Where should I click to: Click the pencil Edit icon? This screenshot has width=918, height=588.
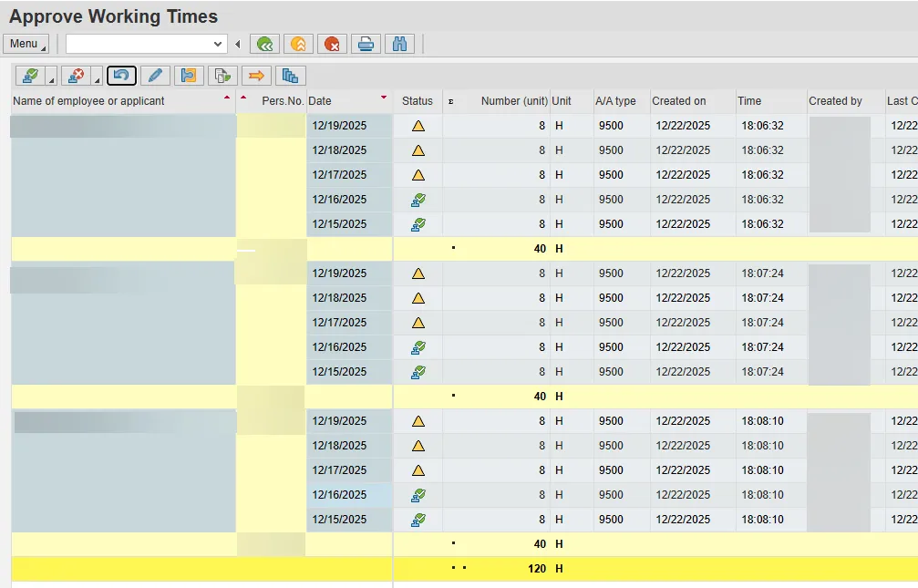point(155,76)
